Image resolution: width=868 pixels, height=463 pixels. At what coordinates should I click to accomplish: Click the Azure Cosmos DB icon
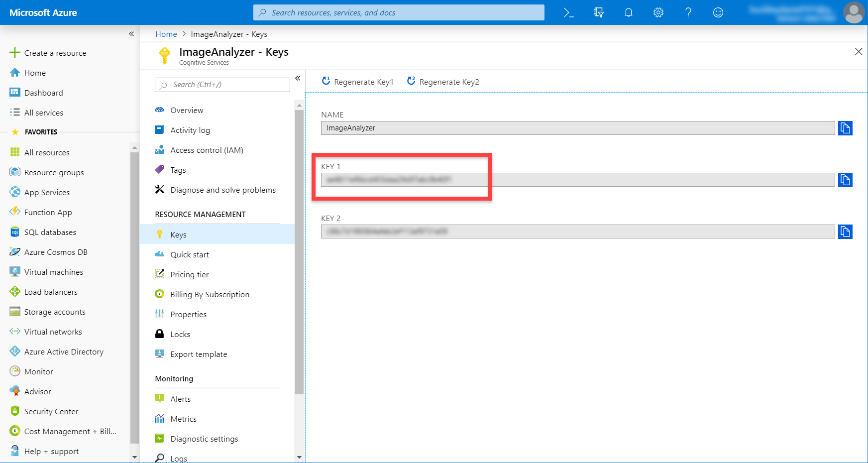15,252
